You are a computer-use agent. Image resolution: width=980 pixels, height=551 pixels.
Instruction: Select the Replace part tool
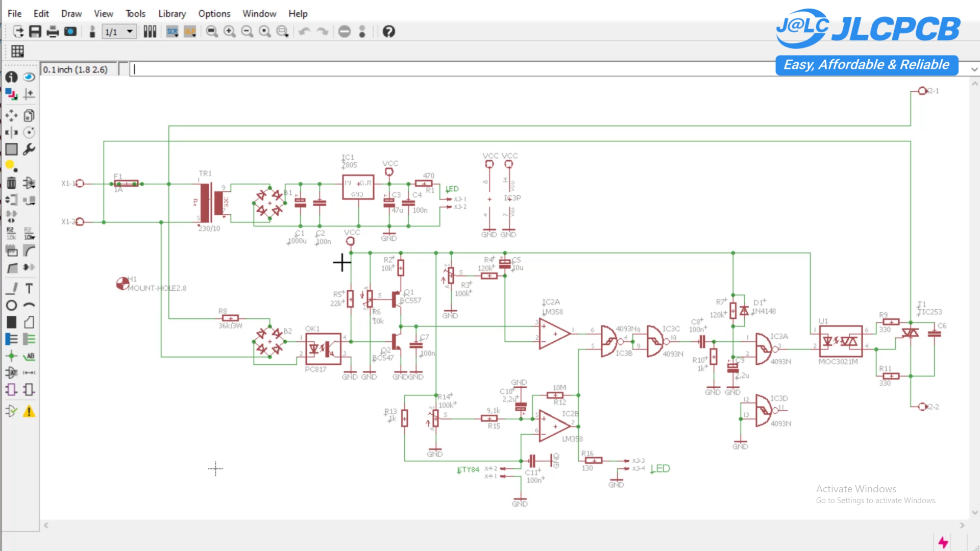coord(29,200)
